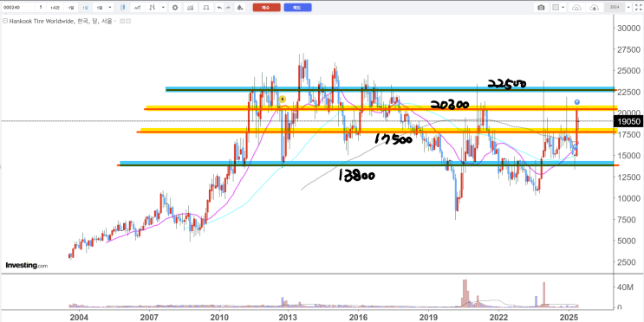644x322 pixels.
Task: Select the candlestick chart type icon
Action: tap(123, 8)
